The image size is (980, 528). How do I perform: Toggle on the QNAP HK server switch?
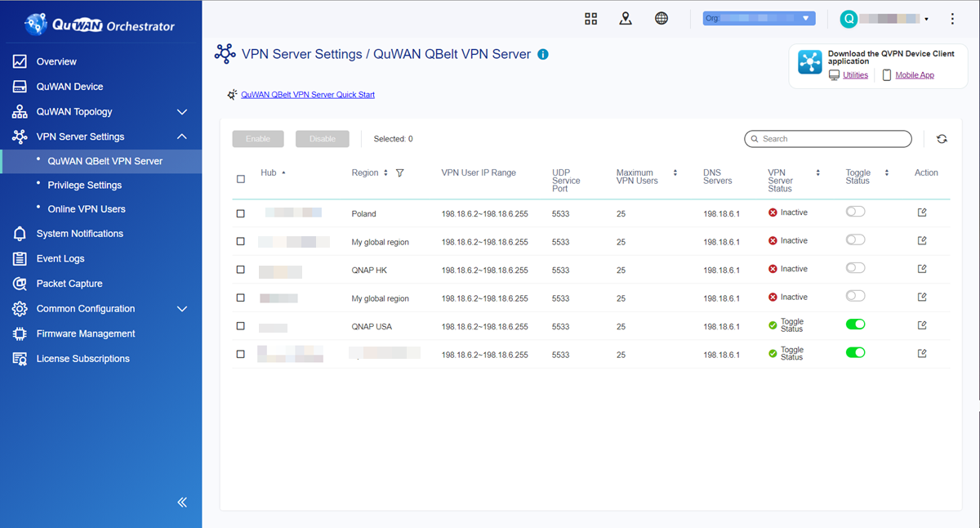tap(855, 268)
